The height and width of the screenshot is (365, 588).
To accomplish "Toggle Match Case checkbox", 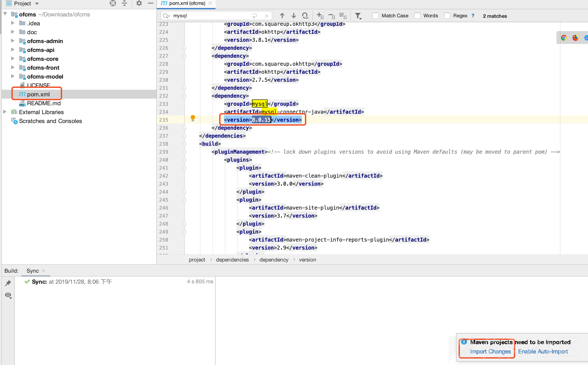I will tap(375, 16).
